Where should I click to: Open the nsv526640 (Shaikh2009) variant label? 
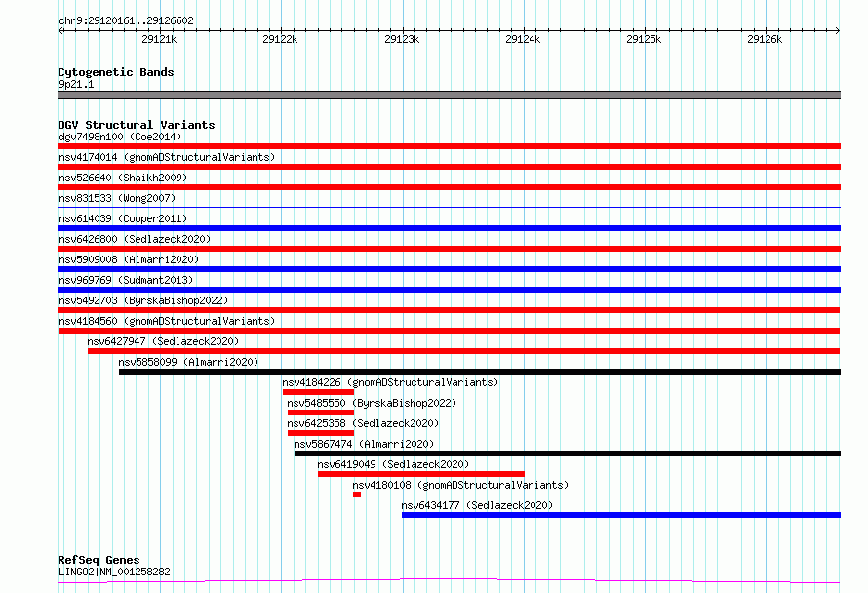tap(123, 178)
